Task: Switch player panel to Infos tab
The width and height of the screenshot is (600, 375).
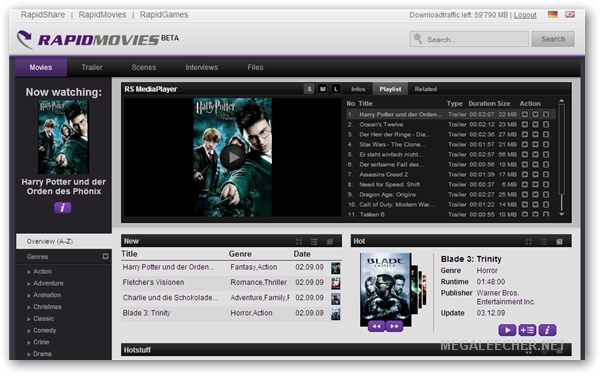Action: point(358,89)
